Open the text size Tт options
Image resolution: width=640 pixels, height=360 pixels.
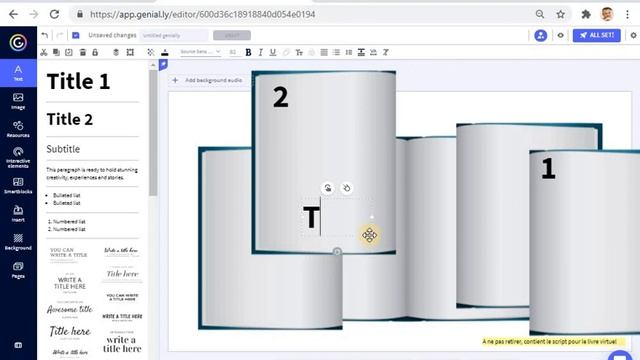pyautogui.click(x=299, y=52)
